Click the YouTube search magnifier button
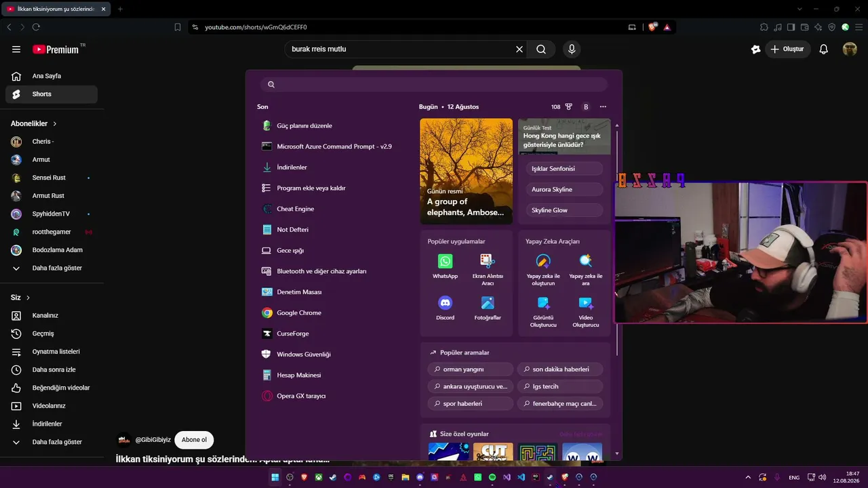Viewport: 868px width, 488px height. click(541, 49)
